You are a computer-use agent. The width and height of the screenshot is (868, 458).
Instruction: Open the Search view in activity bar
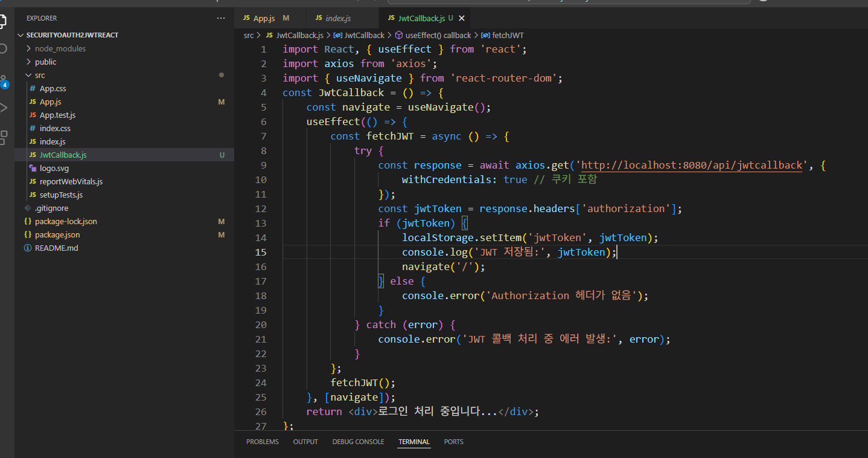coord(4,48)
